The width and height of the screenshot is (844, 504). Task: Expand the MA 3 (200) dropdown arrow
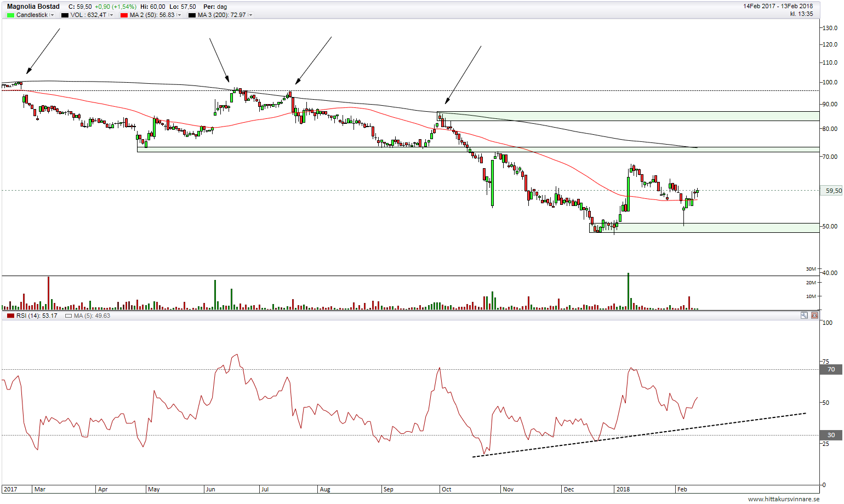point(250,15)
